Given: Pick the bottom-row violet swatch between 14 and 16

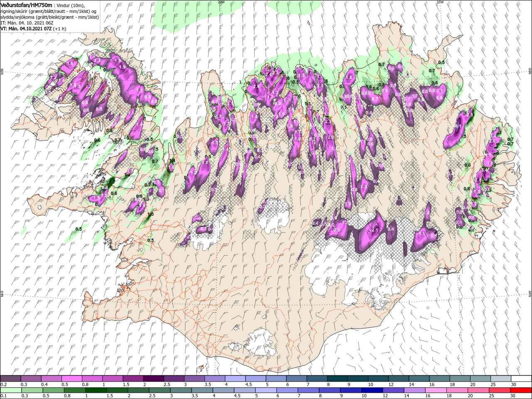Looking at the screenshot, I should [414, 390].
